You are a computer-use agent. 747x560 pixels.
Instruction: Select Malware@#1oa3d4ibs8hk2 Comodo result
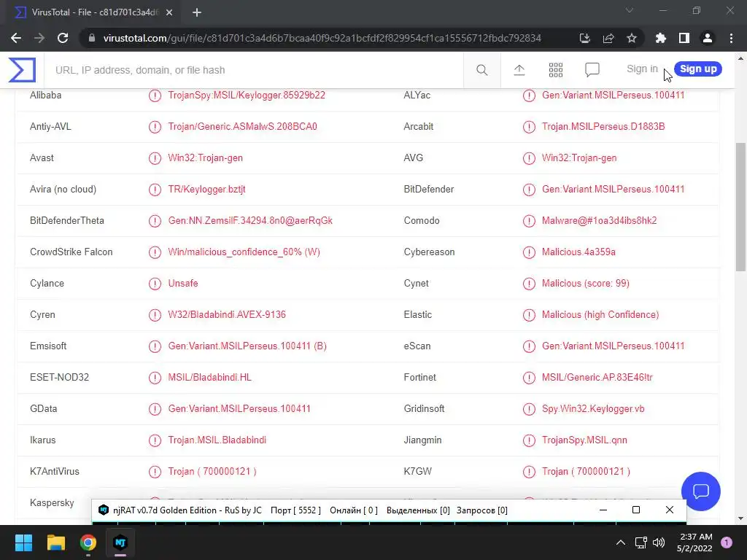pyautogui.click(x=600, y=220)
